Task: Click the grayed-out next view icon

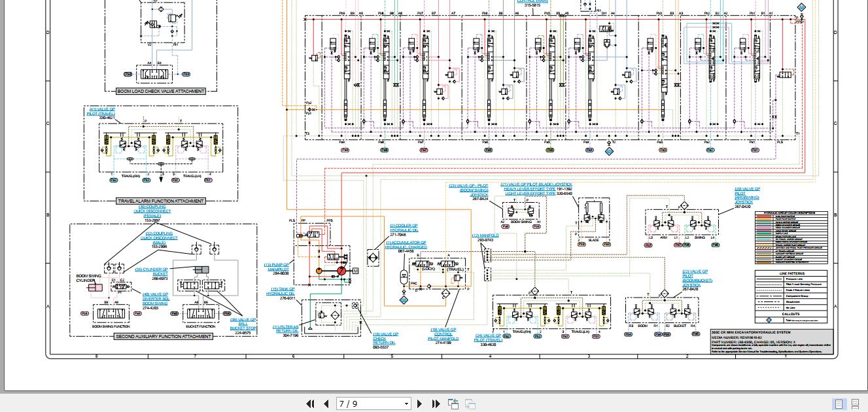Action: point(470,404)
